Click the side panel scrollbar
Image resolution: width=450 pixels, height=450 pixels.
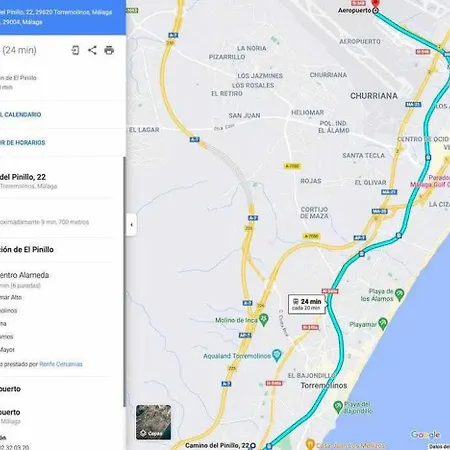[125, 282]
